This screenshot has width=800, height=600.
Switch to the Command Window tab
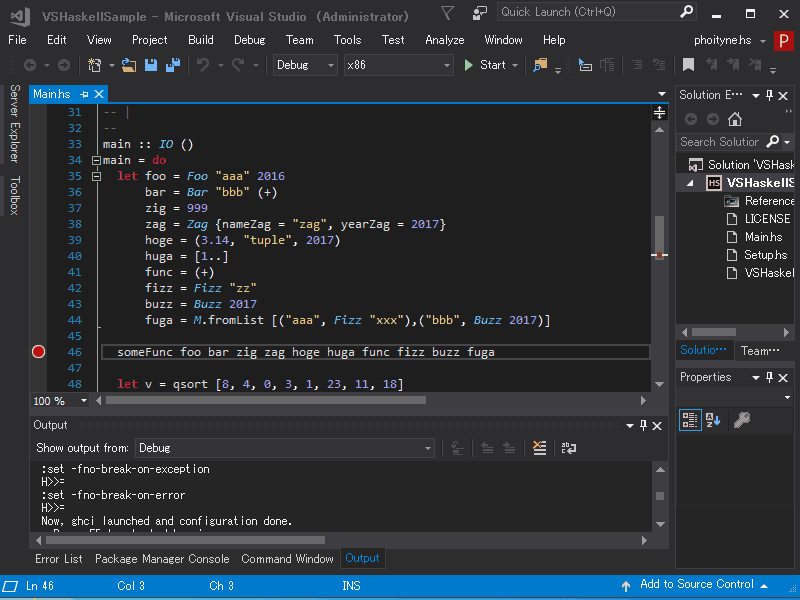(x=287, y=559)
